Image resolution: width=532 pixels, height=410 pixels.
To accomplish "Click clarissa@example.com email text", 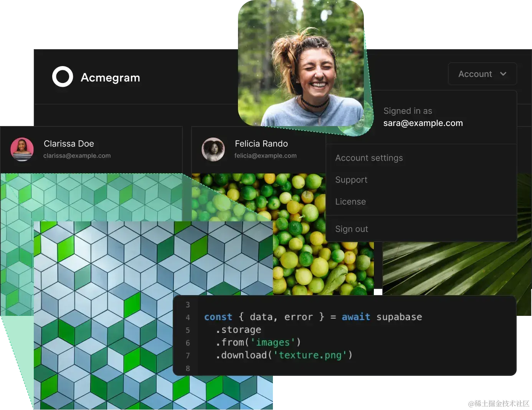I will tap(77, 156).
